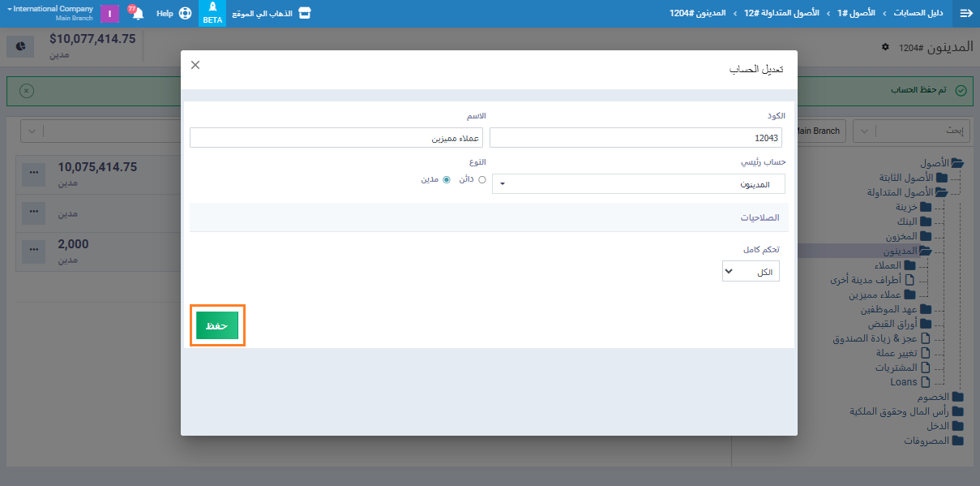Image resolution: width=980 pixels, height=486 pixels.
Task: Click the notifications bell icon
Action: 137,14
